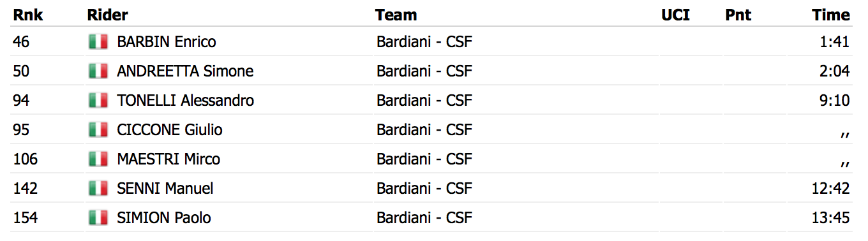Click the Italian flag beside BARBIN Enrico
This screenshot has width=868, height=241.
click(x=98, y=42)
